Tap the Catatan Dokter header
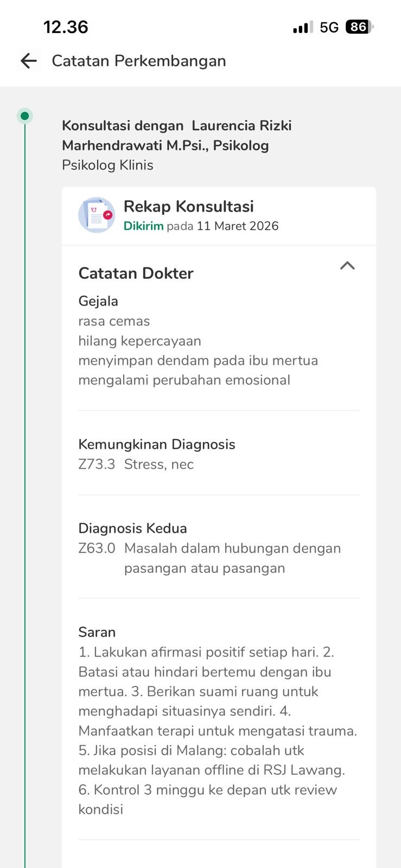 tap(136, 273)
